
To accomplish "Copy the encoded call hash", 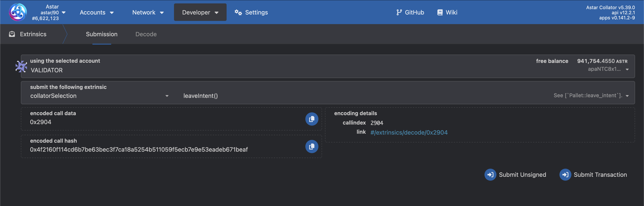I will coord(312,147).
